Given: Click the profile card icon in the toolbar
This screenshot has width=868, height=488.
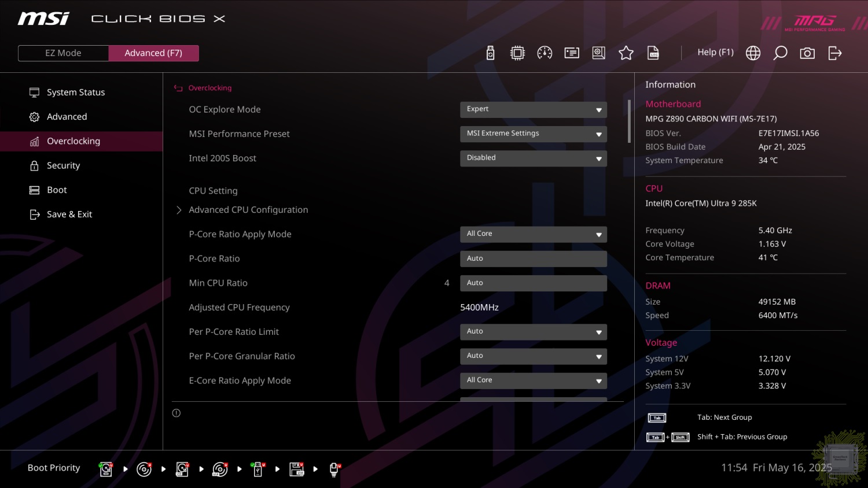Looking at the screenshot, I should coord(572,53).
